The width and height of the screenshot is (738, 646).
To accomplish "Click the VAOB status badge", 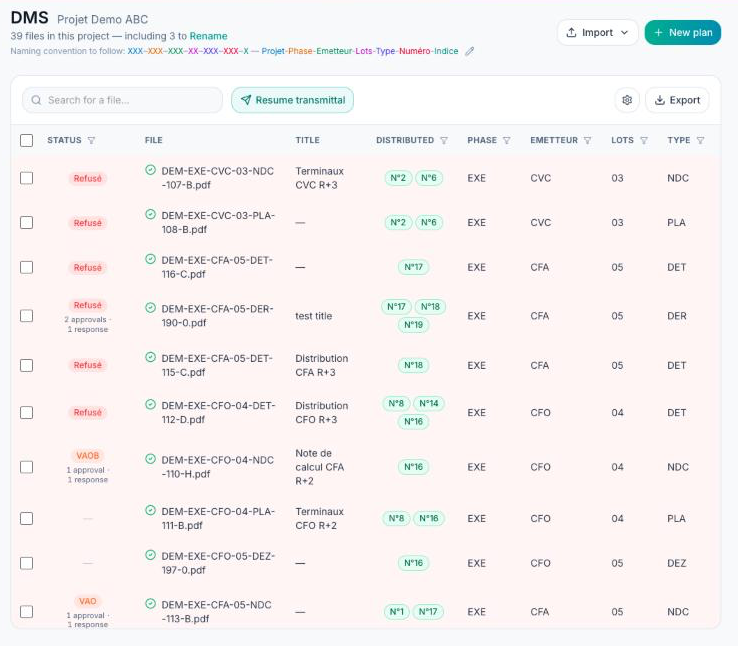I will click(88, 455).
